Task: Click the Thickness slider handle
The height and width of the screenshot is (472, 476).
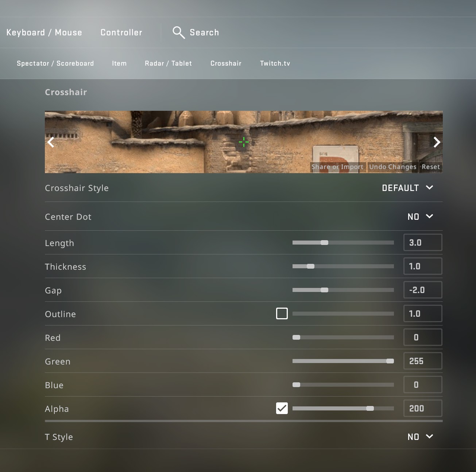Action: (310, 266)
